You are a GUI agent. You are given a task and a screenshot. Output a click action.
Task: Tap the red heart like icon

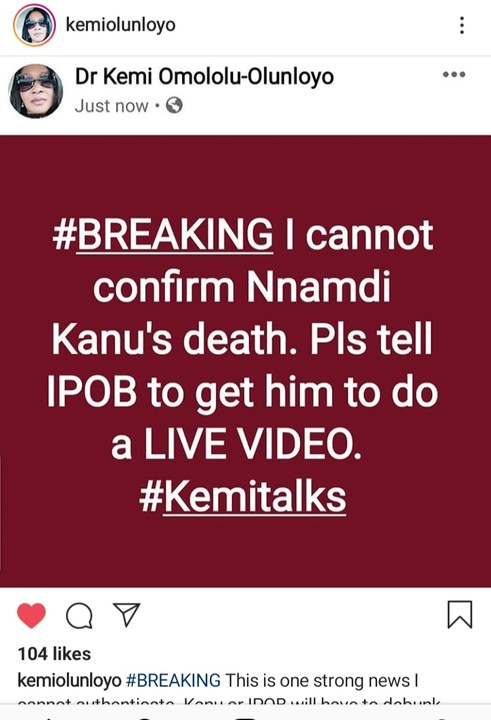point(31,615)
